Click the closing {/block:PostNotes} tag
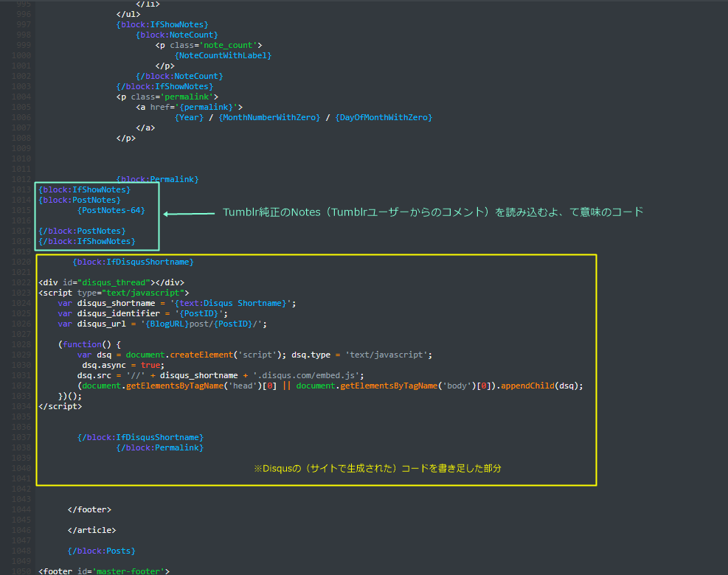This screenshot has height=575, width=728. 82,231
